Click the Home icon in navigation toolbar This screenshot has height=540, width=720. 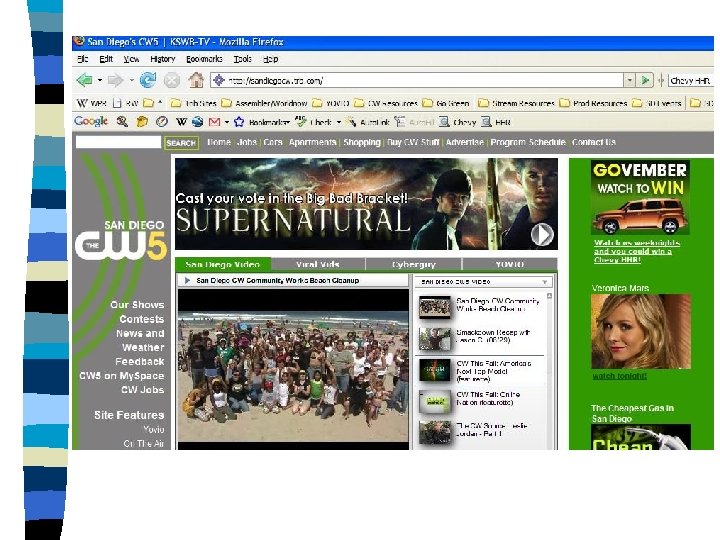point(196,80)
